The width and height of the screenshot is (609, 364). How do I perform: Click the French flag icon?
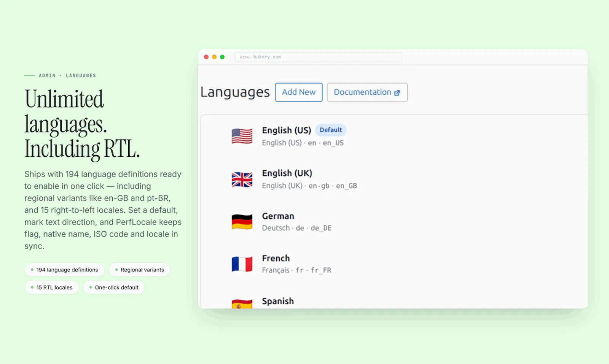(x=242, y=264)
